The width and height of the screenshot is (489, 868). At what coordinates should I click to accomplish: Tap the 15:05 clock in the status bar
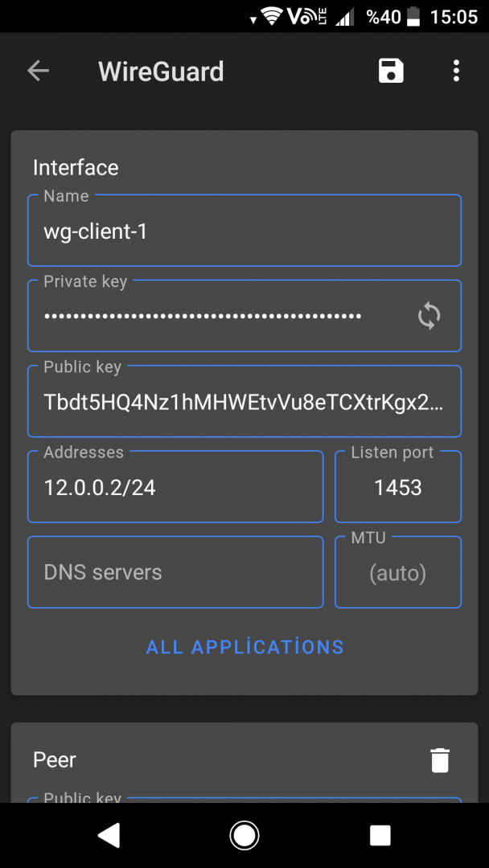[x=454, y=17]
